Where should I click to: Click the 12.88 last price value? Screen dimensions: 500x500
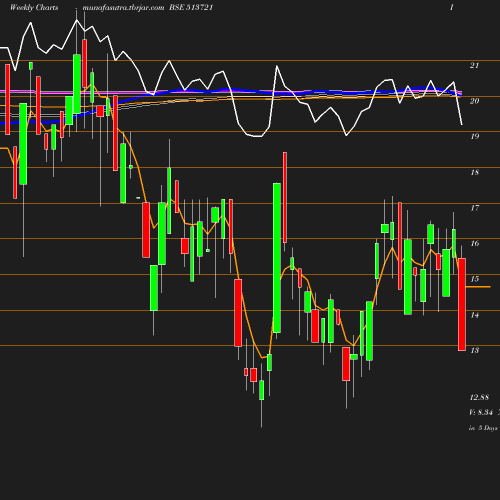479,397
